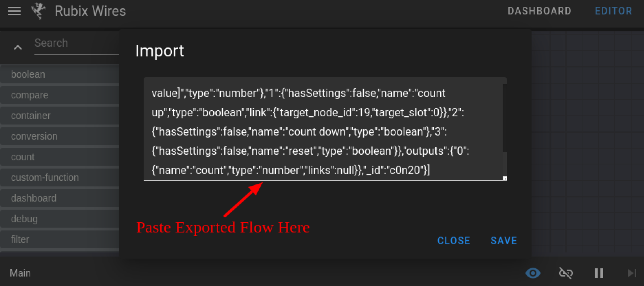Click in the node Search field

(x=77, y=43)
